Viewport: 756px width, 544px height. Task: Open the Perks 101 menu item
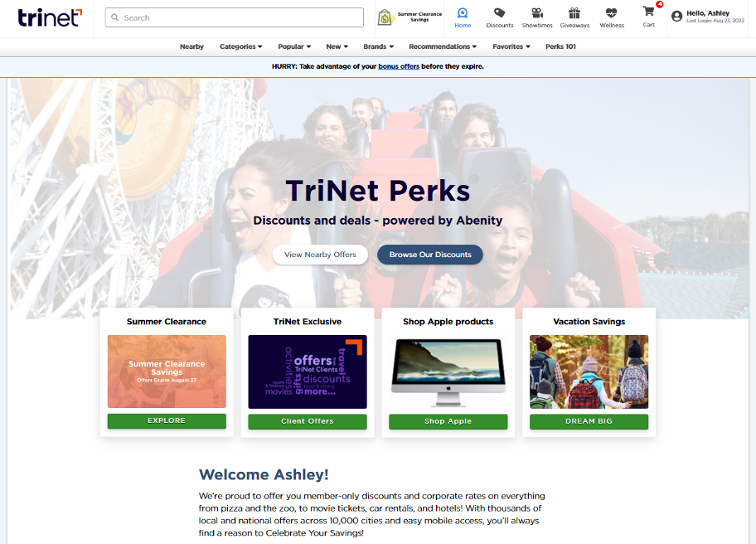[x=560, y=46]
